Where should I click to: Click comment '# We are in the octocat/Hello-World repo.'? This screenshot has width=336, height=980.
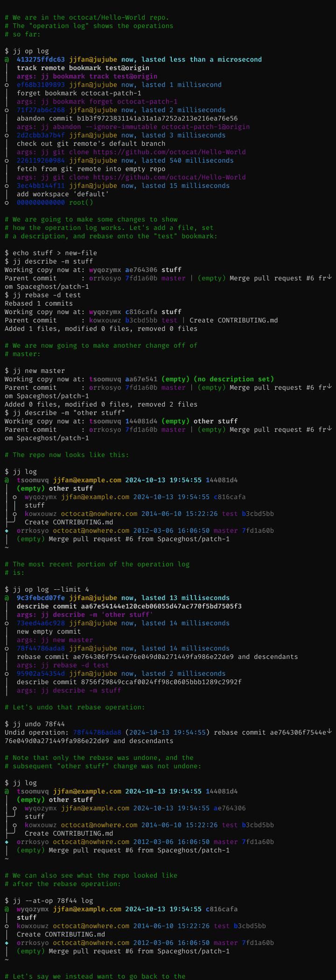point(87,17)
